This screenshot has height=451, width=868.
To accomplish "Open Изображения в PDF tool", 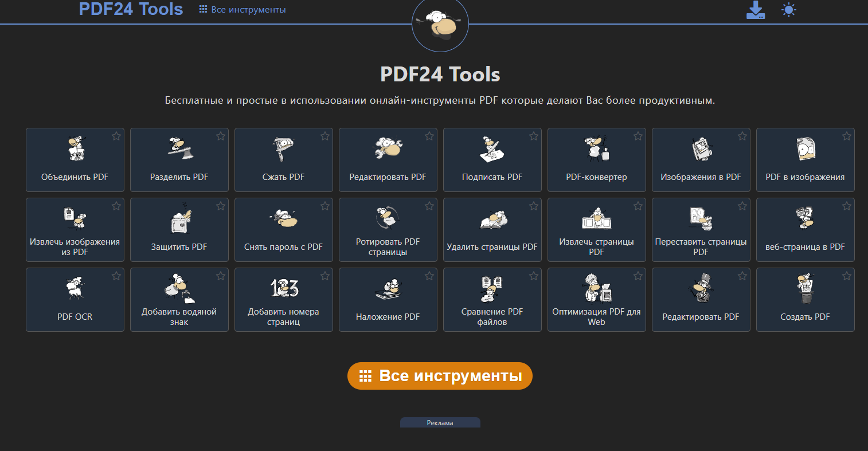I will pos(701,160).
